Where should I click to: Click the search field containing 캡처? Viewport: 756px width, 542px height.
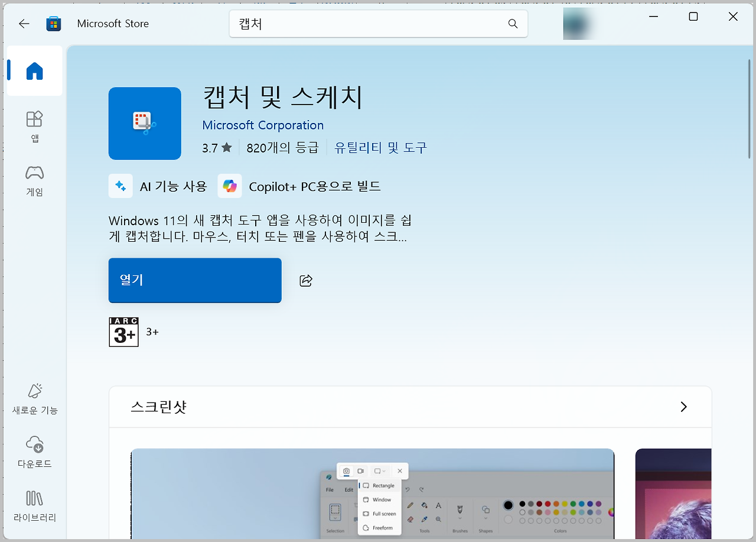click(378, 24)
